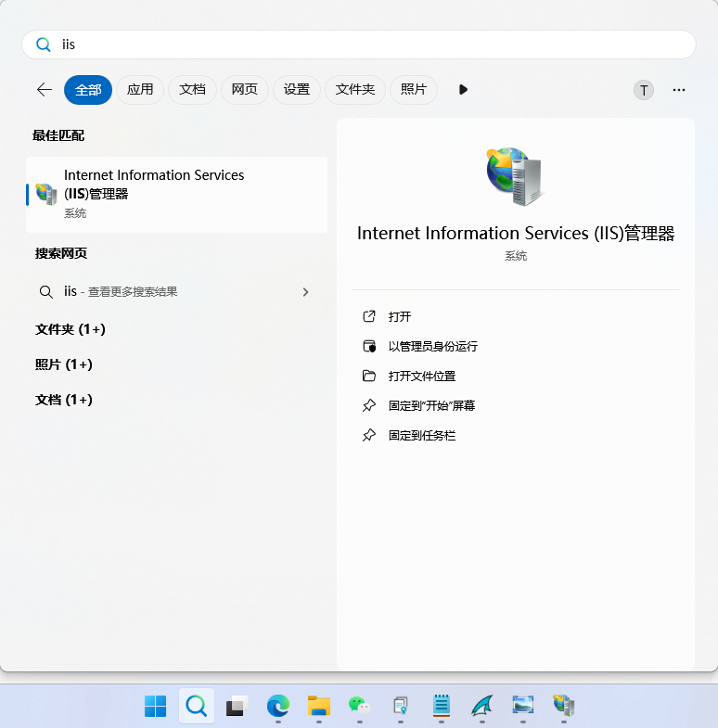The image size is (718, 728).
Task: Open WeChat from the taskbar
Action: click(360, 706)
